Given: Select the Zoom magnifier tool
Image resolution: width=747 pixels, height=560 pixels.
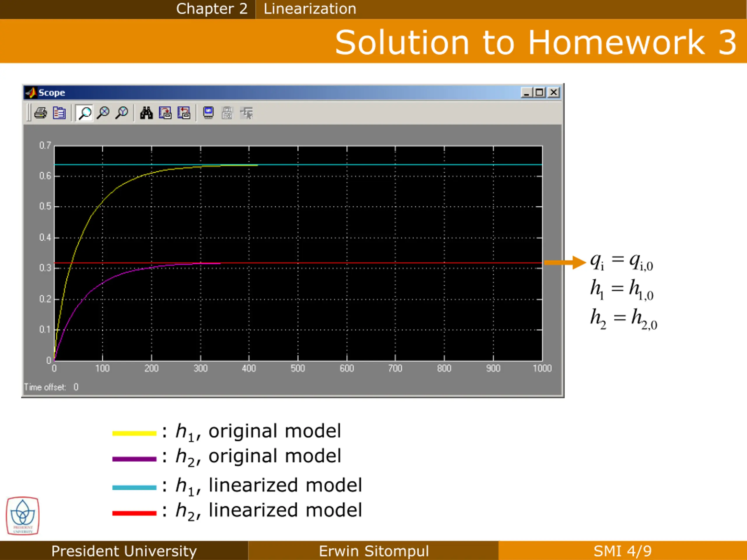Looking at the screenshot, I should pos(84,113).
